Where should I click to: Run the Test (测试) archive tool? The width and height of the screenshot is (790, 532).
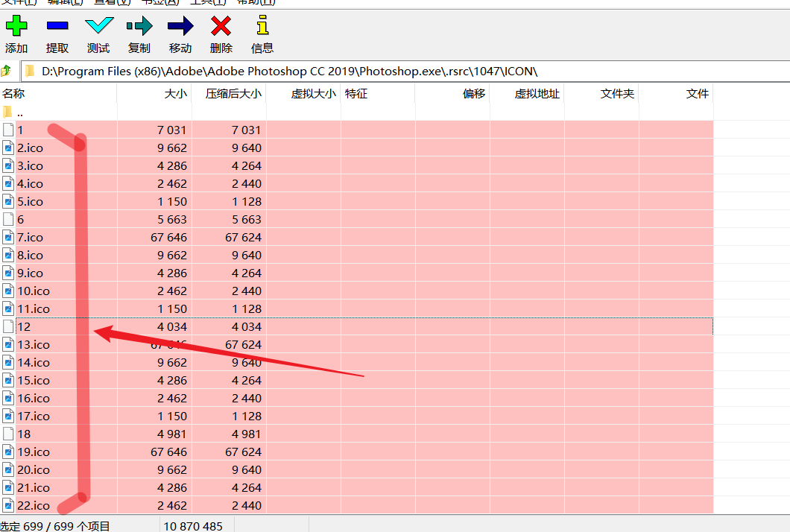coord(98,27)
